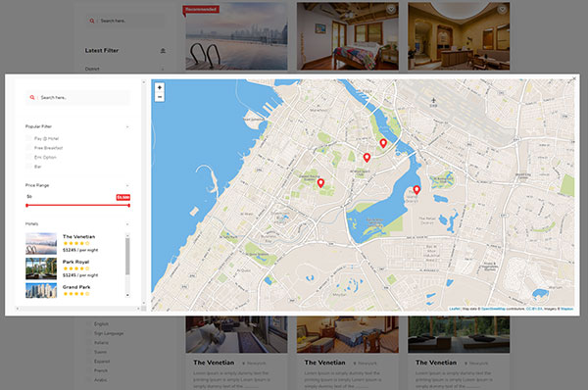Viewport: 588px width, 390px height.
Task: Zoom in on the map
Action: coord(160,87)
